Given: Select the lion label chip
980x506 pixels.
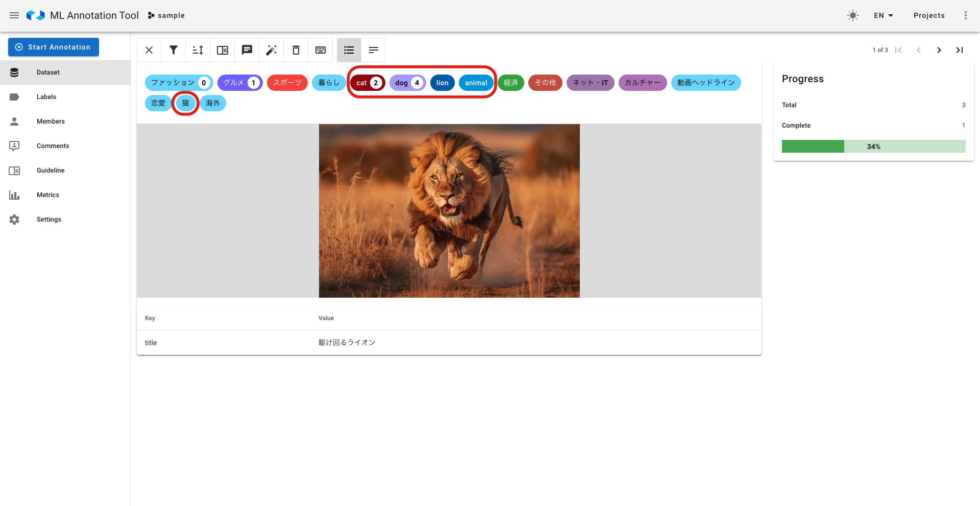Looking at the screenshot, I should coord(443,83).
